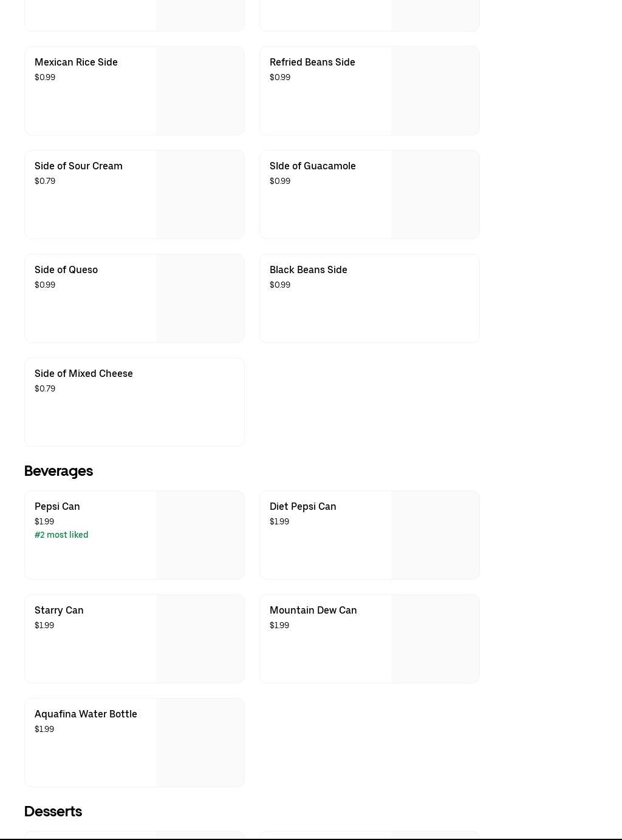The height and width of the screenshot is (840, 622).
Task: Click the Beverages section heading
Action: point(58,471)
